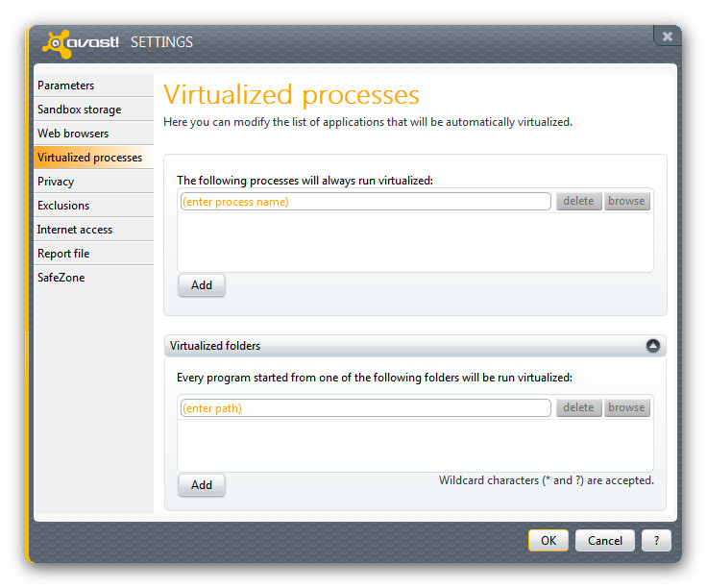Go to Web browsers settings
Screen dimensions: 707x588
coord(73,134)
